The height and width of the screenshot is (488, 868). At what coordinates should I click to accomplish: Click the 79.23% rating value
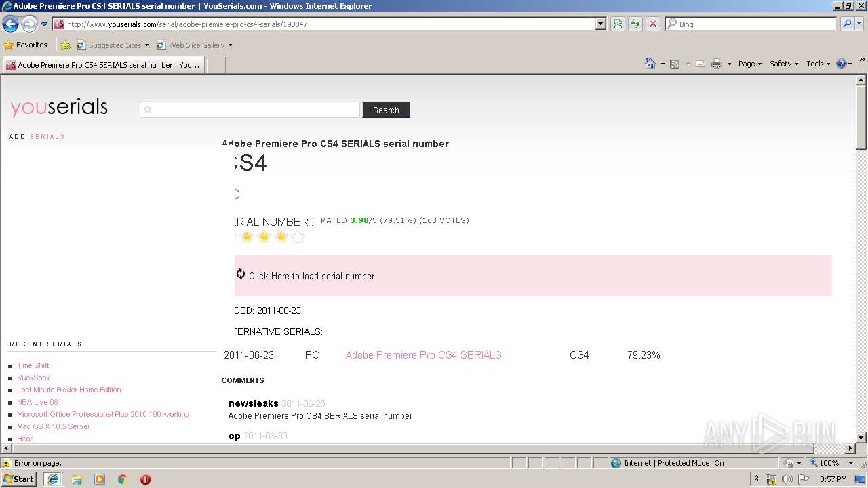(x=644, y=355)
